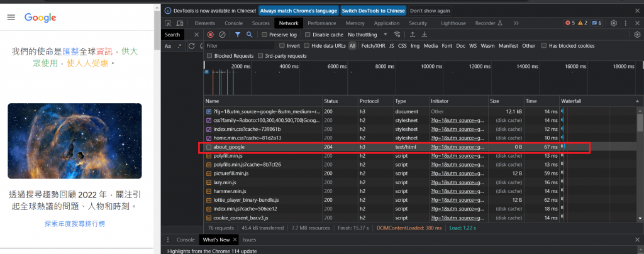
Task: Expand more DevTools tabs chevron
Action: (x=516, y=23)
